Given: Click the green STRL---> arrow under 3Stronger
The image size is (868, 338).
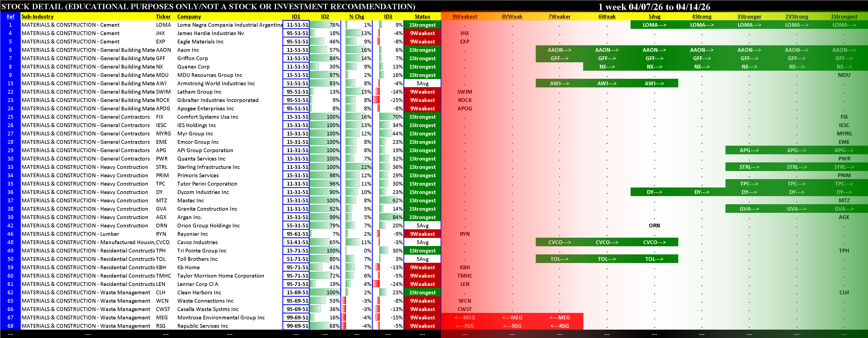Looking at the screenshot, I should pos(749,167).
